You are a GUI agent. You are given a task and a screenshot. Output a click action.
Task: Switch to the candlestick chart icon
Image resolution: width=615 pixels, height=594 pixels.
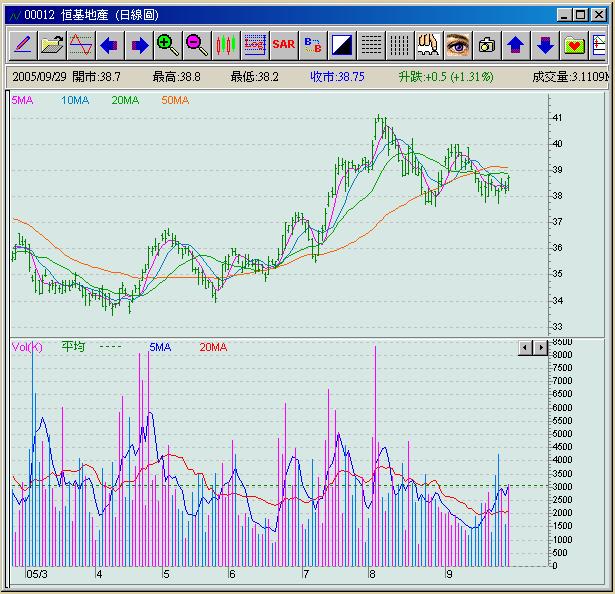[226, 45]
